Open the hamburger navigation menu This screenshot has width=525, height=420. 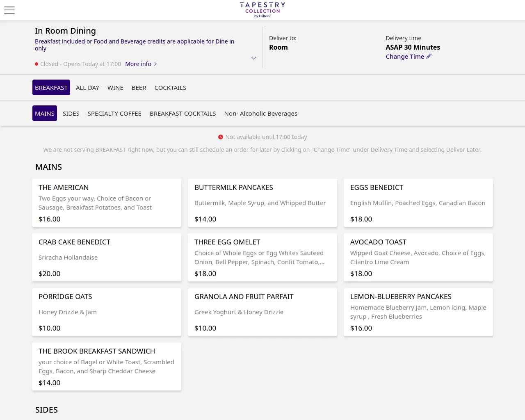click(x=9, y=10)
